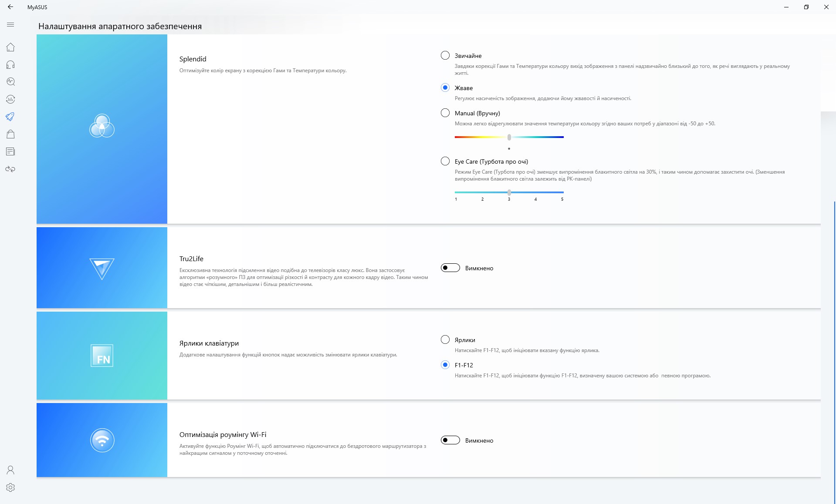Image resolution: width=836 pixels, height=504 pixels.
Task: Open the Home page icon in sidebar
Action: click(x=10, y=47)
